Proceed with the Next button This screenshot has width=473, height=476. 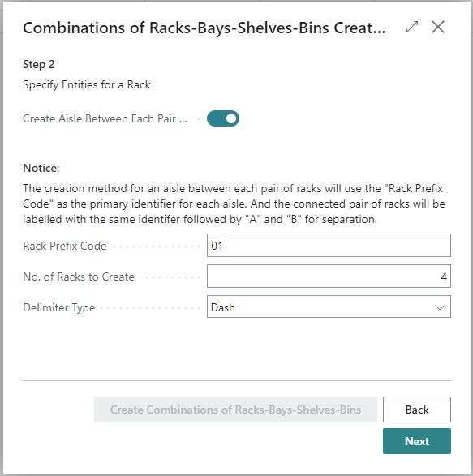pos(417,441)
